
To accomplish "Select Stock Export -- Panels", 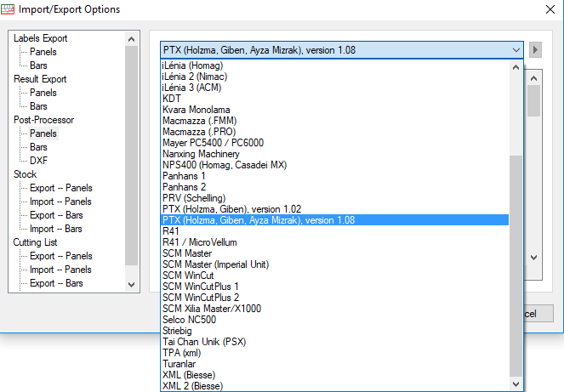I will (60, 188).
